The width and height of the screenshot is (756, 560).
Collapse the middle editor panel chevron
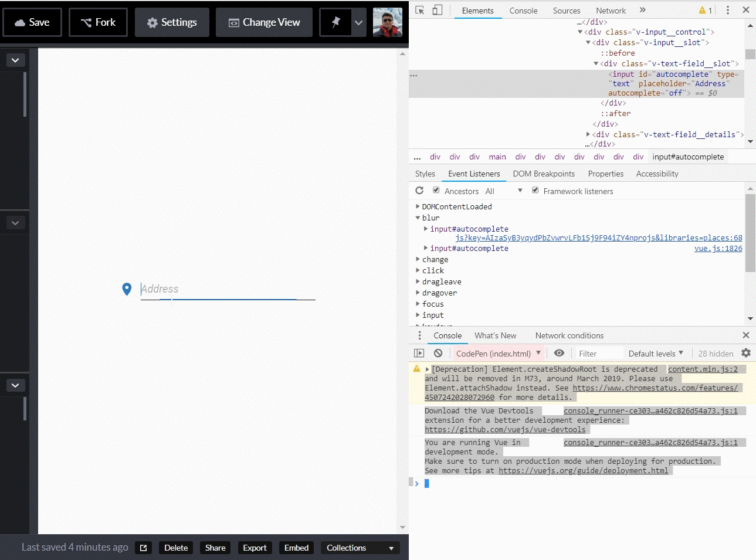(x=15, y=223)
